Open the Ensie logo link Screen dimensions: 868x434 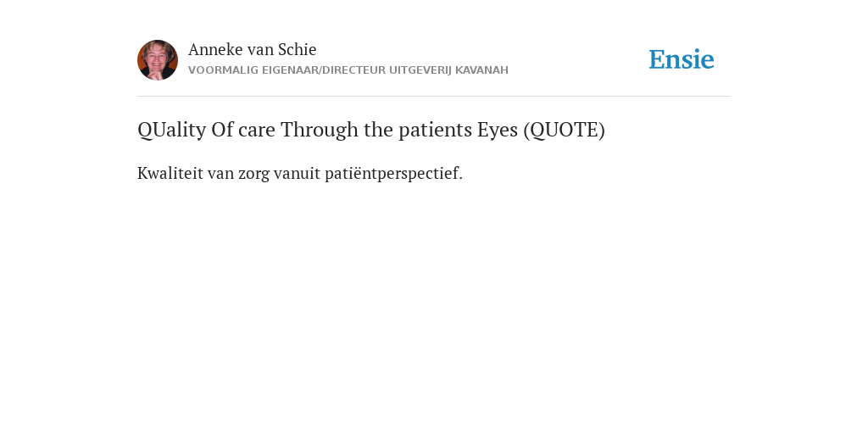click(x=682, y=59)
